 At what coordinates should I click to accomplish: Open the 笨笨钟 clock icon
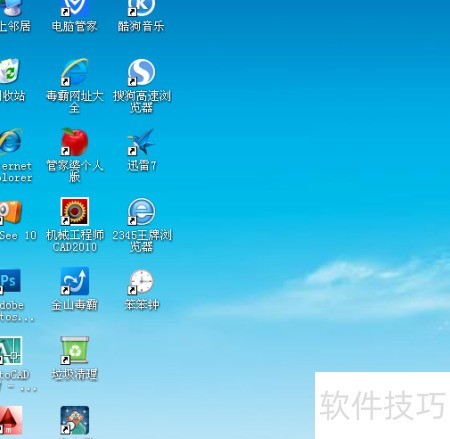[x=141, y=282]
